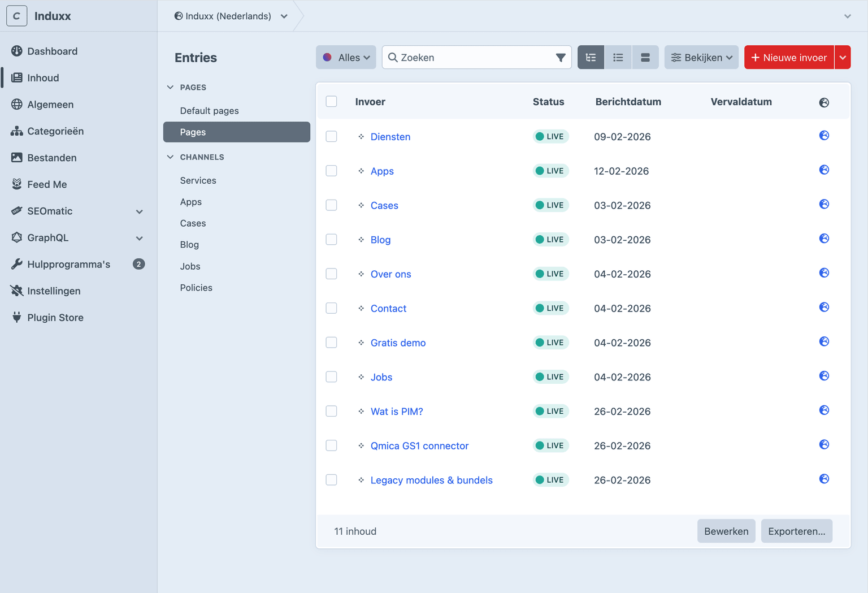Open the Induxx (Nederlands) site switcher
Image resolution: width=868 pixels, height=593 pixels.
[x=231, y=16]
